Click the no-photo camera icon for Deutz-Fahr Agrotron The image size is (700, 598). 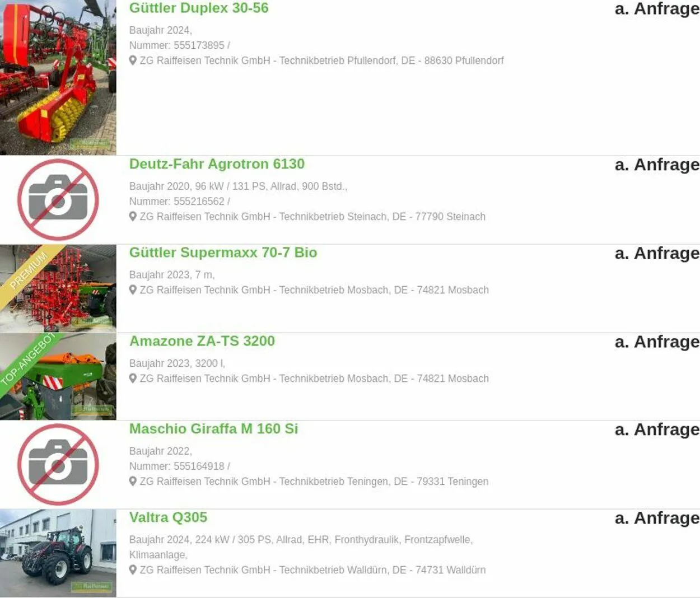coord(58,200)
